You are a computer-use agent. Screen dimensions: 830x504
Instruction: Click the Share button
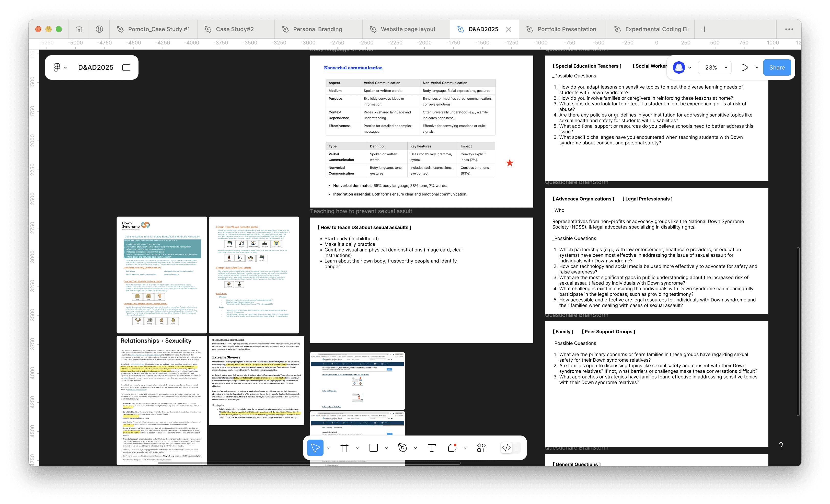(777, 67)
